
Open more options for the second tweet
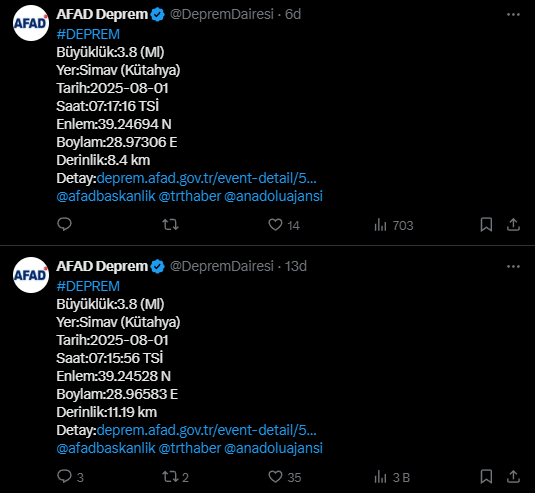point(513,266)
